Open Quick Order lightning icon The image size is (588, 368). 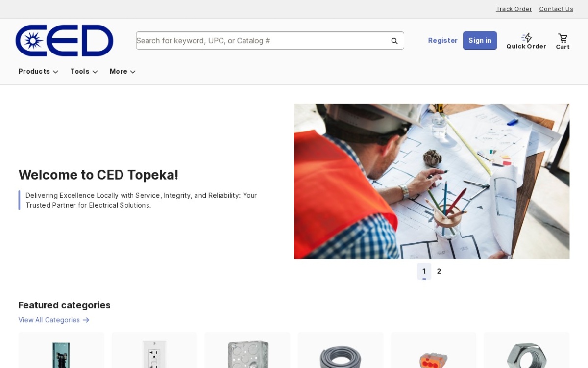[526, 38]
